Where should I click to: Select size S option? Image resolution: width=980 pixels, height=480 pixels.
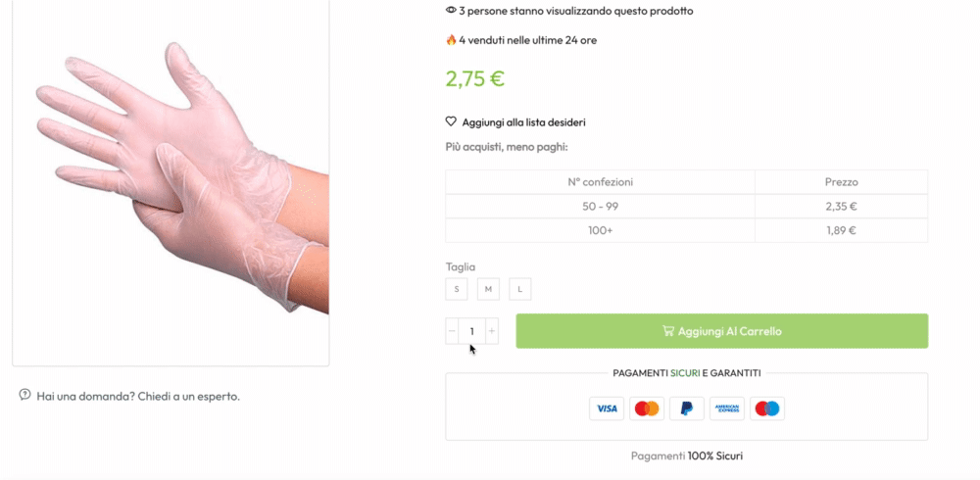point(457,289)
